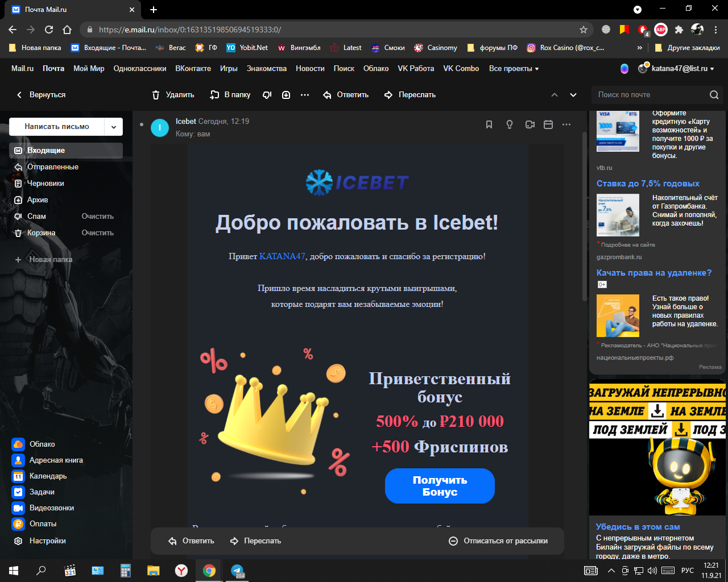Open the форумы ПФ bookmarks folder
The height and width of the screenshot is (582, 728).
point(493,48)
